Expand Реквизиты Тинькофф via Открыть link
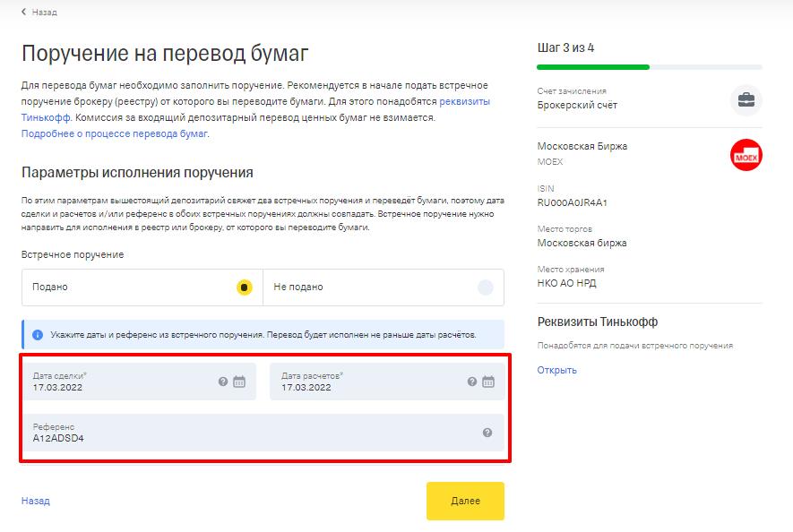The height and width of the screenshot is (532, 793). coord(556,370)
